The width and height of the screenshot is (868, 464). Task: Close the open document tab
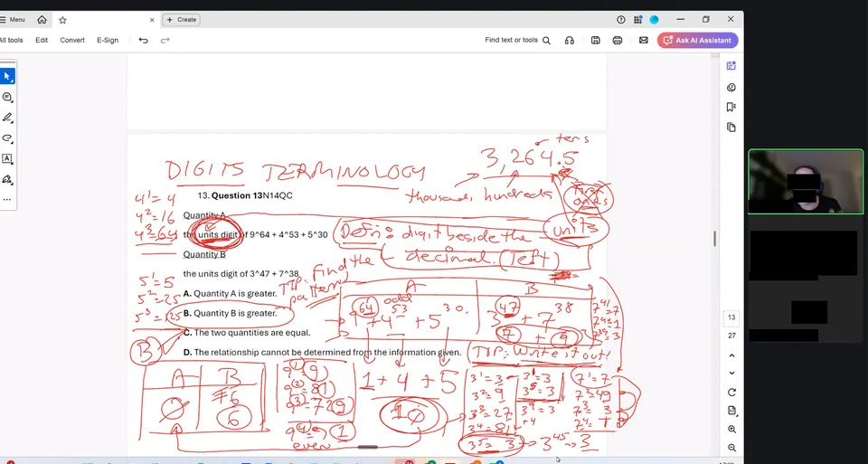point(152,20)
